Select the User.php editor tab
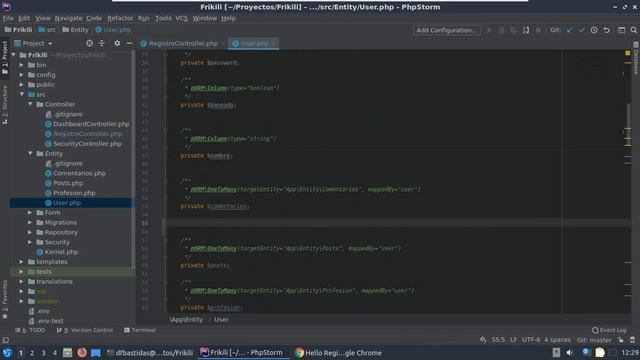The height and width of the screenshot is (360, 640). (x=253, y=43)
